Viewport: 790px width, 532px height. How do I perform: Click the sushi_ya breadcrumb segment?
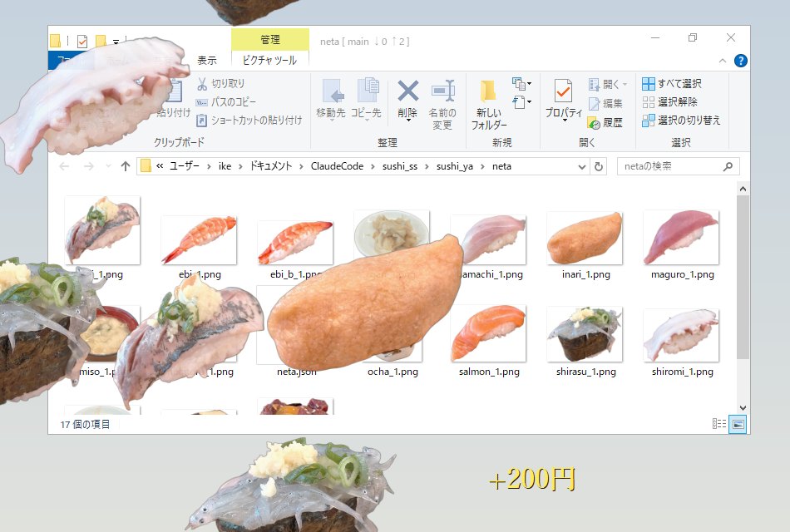coord(454,166)
